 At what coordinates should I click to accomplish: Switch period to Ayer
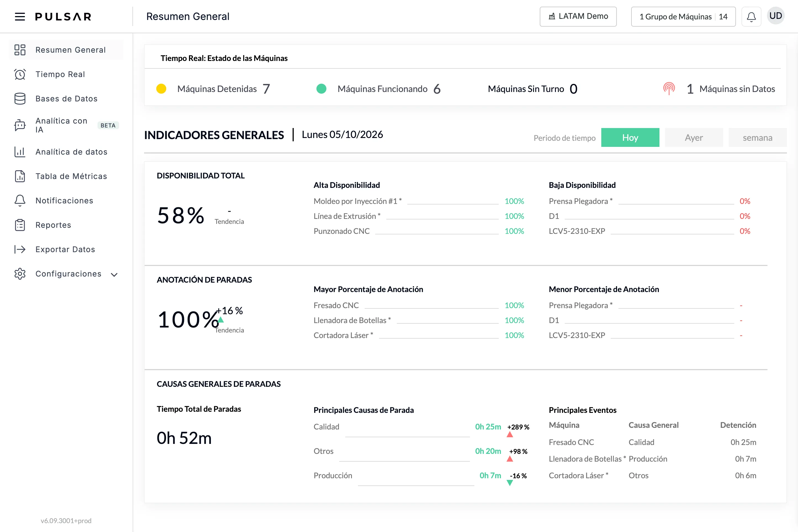(694, 137)
